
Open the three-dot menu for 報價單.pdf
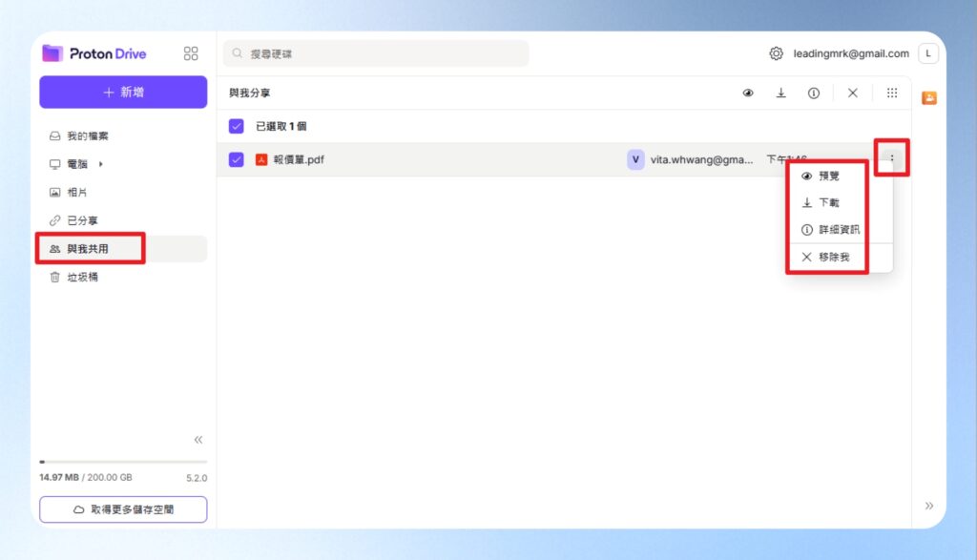[892, 158]
